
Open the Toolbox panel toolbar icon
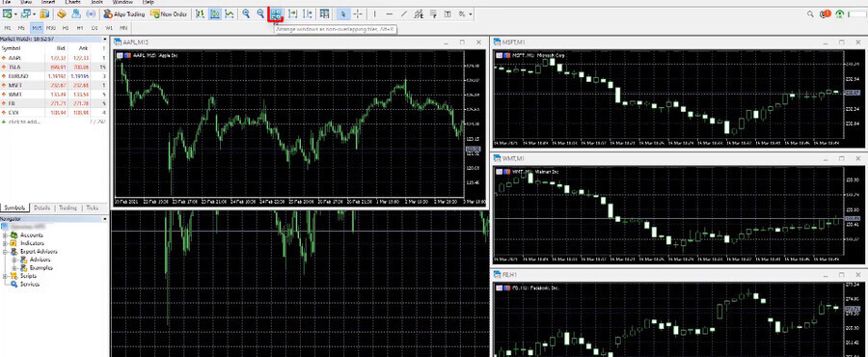point(76,14)
